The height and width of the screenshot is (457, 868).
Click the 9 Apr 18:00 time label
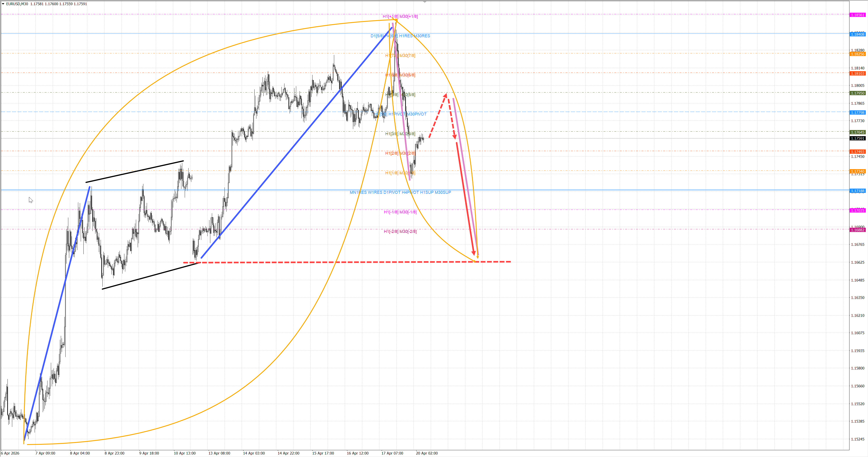point(149,453)
